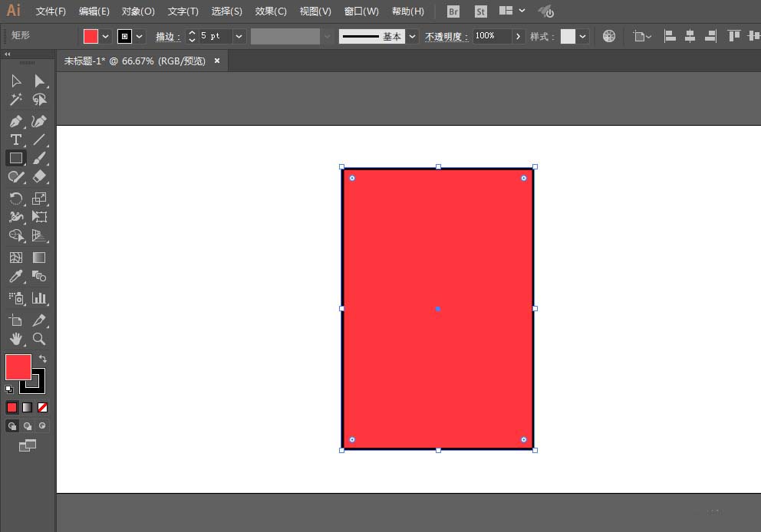Select the Column Graph tool
The height and width of the screenshot is (532, 761).
[39, 297]
